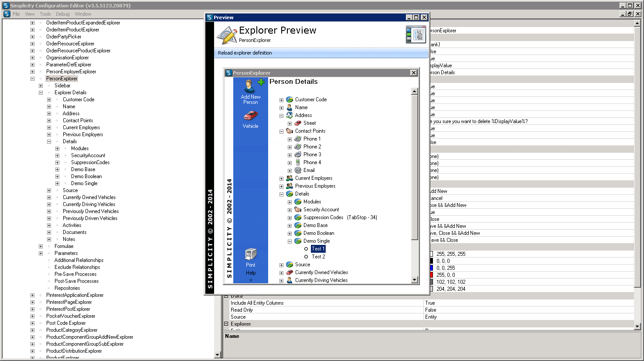This screenshot has height=361, width=644.
Task: Open the Tools menu
Action: [x=45, y=14]
